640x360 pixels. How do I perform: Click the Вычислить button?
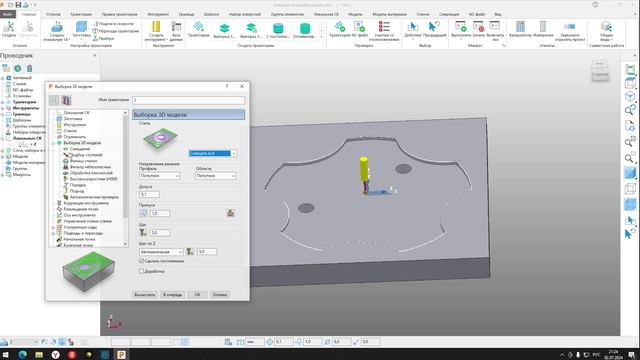pos(144,294)
